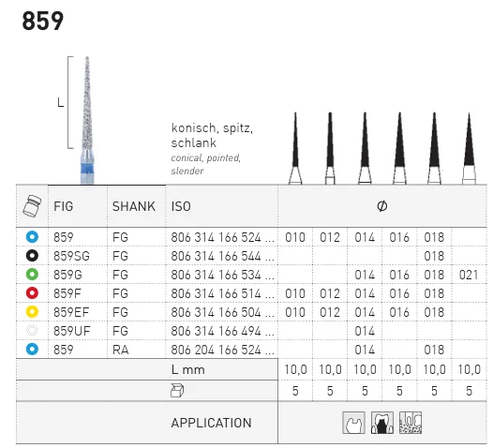Click ISO 806 314 166 514
The height and width of the screenshot is (448, 493).
point(223,293)
